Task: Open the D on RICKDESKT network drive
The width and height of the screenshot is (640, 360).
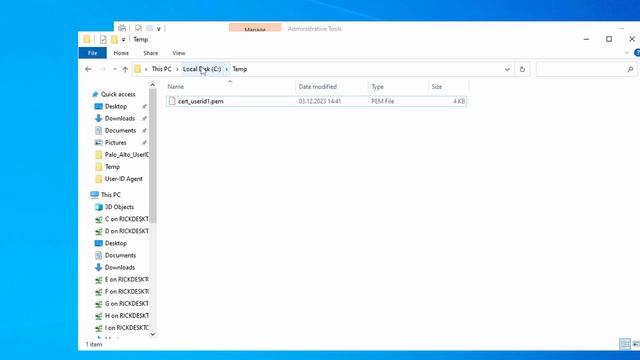Action: coord(127,231)
